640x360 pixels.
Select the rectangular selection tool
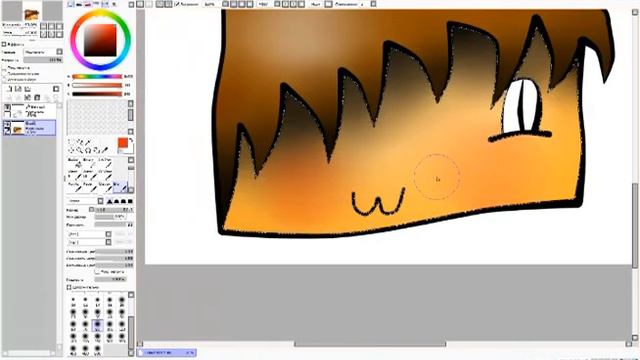[x=70, y=142]
